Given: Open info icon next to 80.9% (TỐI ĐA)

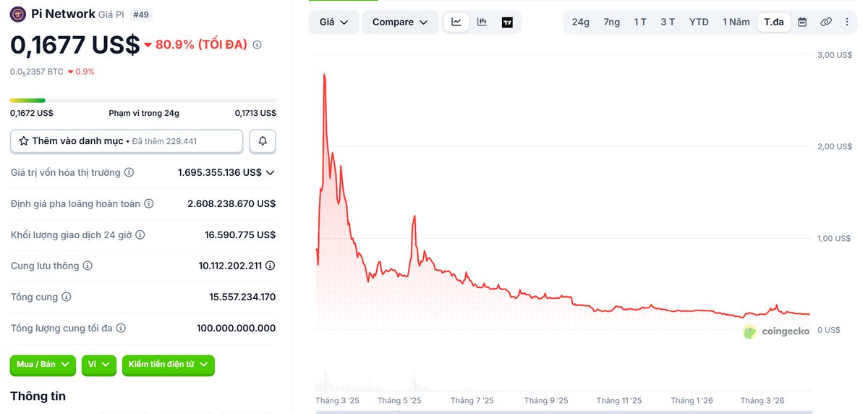Looking at the screenshot, I should pos(257,45).
